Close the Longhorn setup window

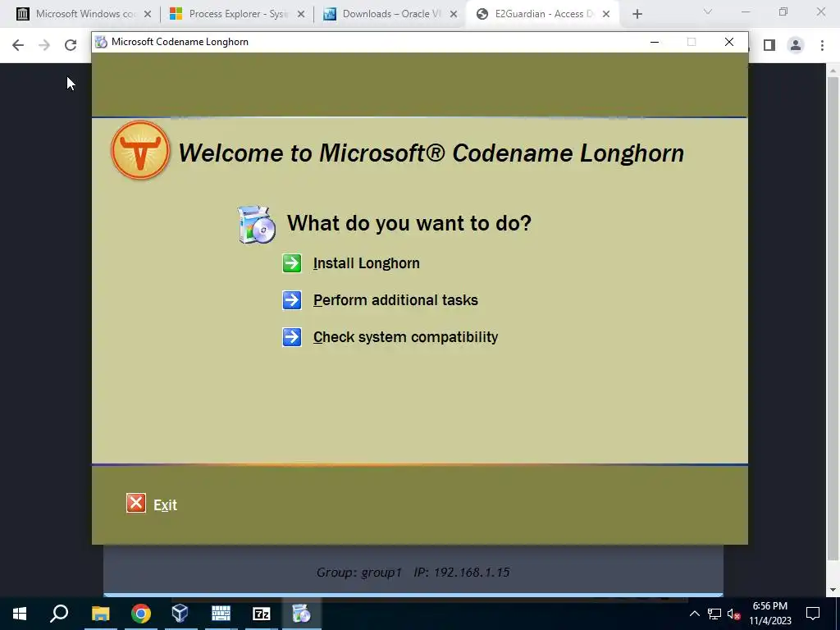click(x=729, y=42)
